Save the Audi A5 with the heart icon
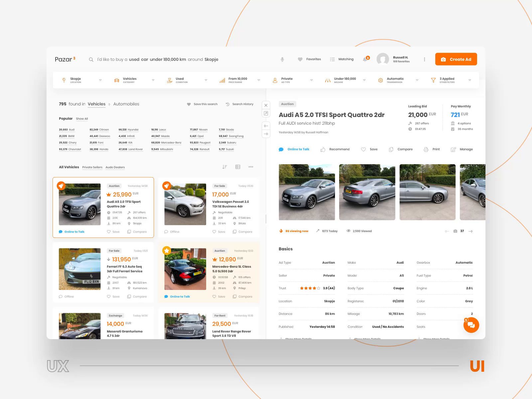 363,149
